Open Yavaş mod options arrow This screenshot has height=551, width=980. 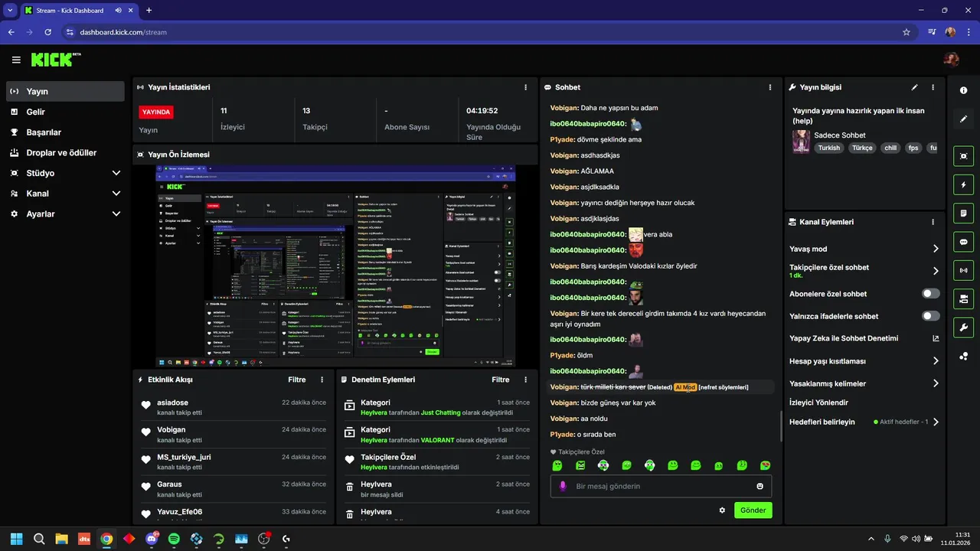(x=936, y=249)
